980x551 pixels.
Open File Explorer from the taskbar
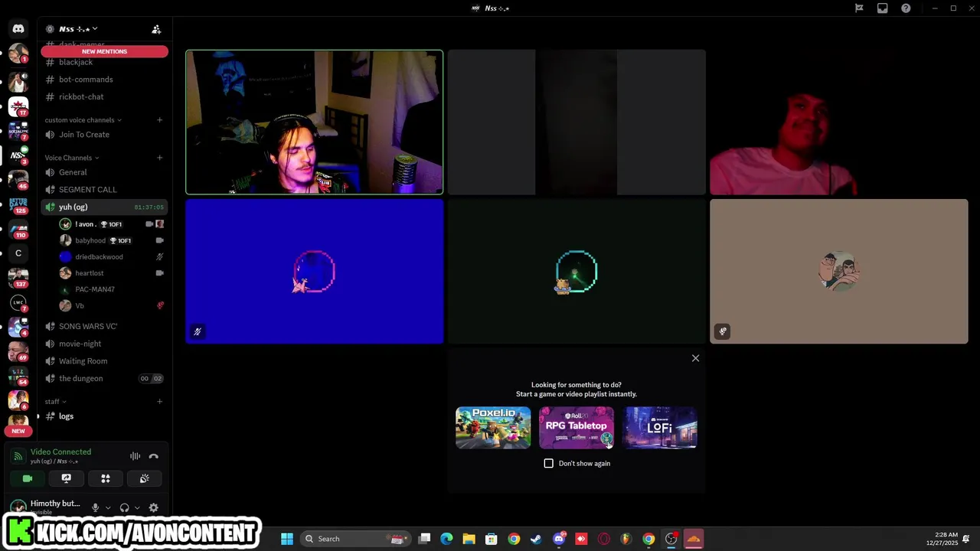tap(469, 539)
